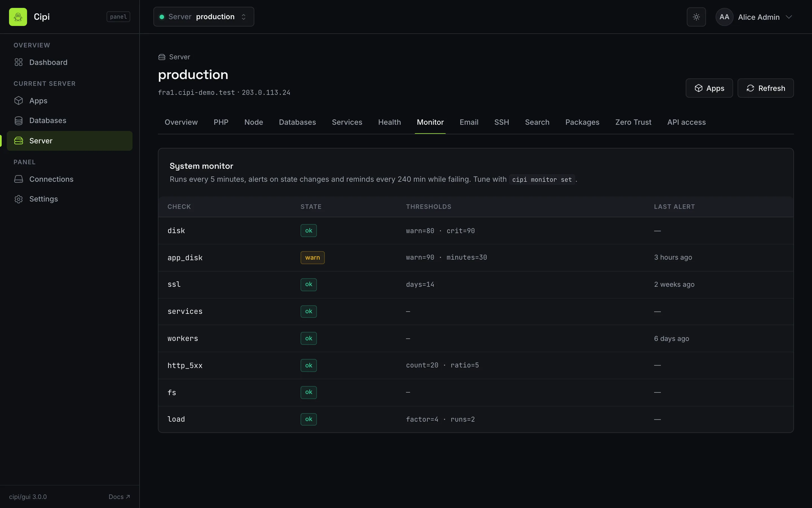Click the Apps button near Refresh
812x508 pixels.
709,88
